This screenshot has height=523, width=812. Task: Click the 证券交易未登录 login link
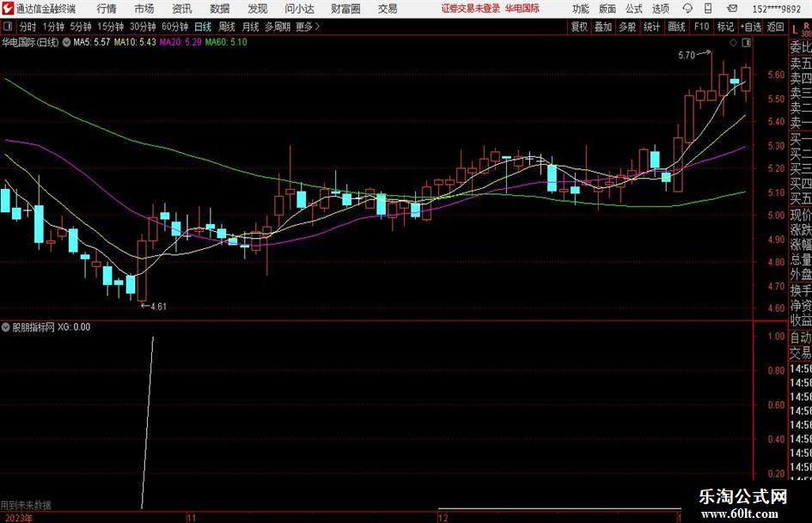pyautogui.click(x=471, y=9)
